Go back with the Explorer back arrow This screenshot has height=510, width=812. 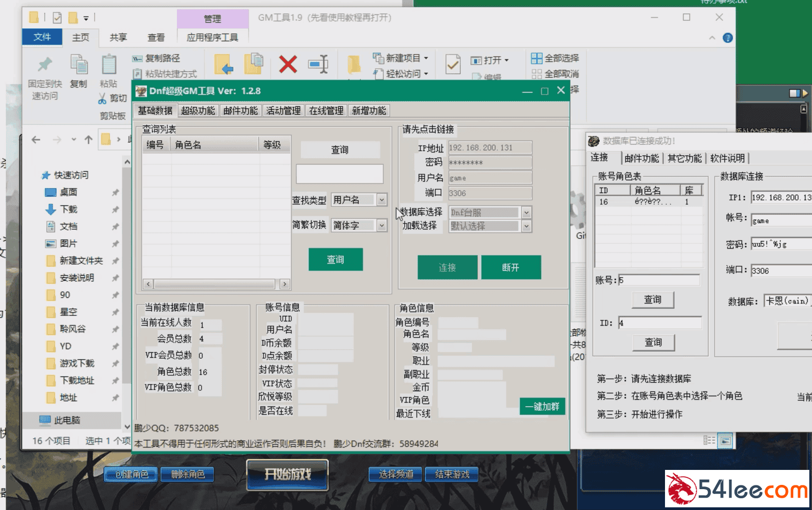point(36,140)
